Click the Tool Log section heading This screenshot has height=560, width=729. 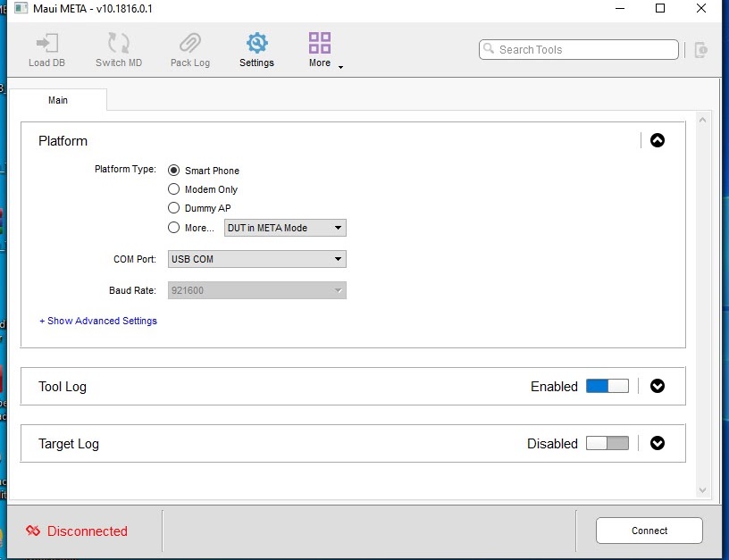click(63, 387)
